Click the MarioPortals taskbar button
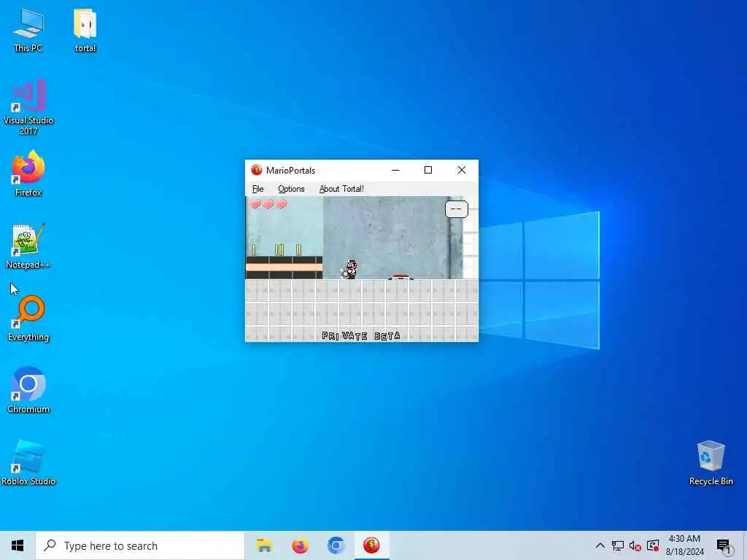This screenshot has height=560, width=747. coord(371,545)
